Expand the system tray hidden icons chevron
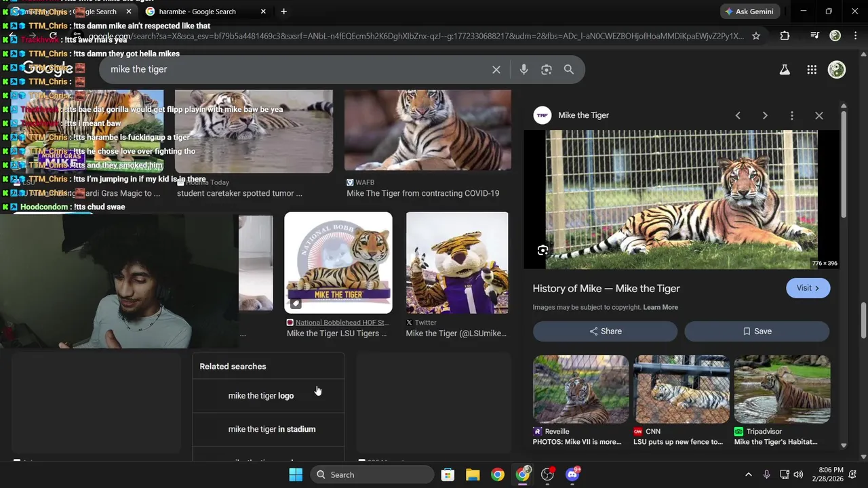 pyautogui.click(x=749, y=474)
